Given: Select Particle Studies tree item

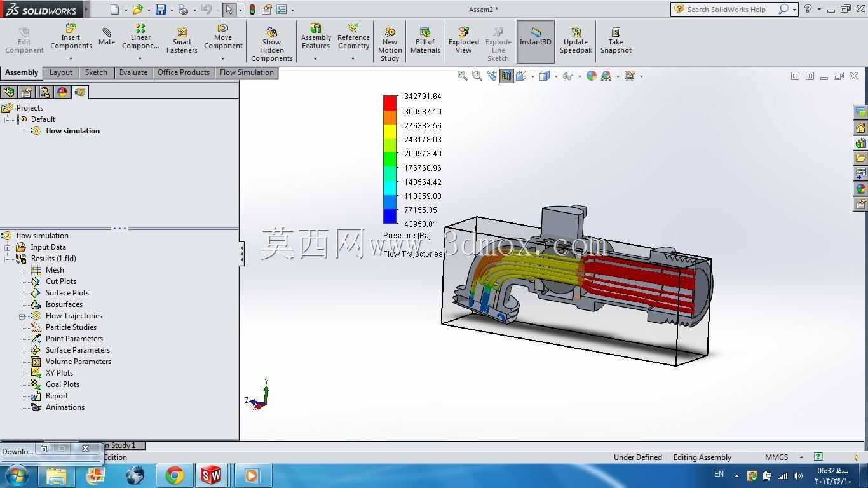Looking at the screenshot, I should (x=71, y=327).
